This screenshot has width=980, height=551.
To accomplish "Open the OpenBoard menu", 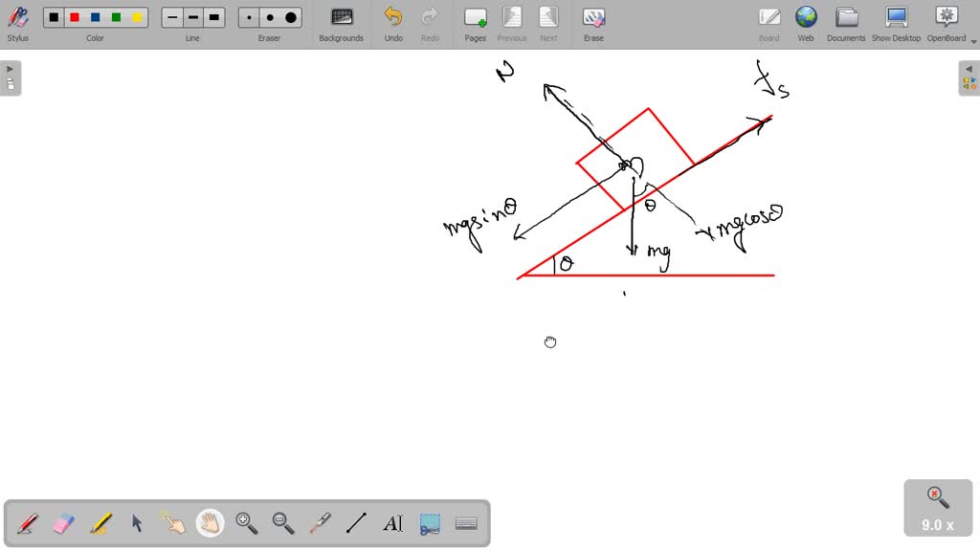I will (947, 24).
